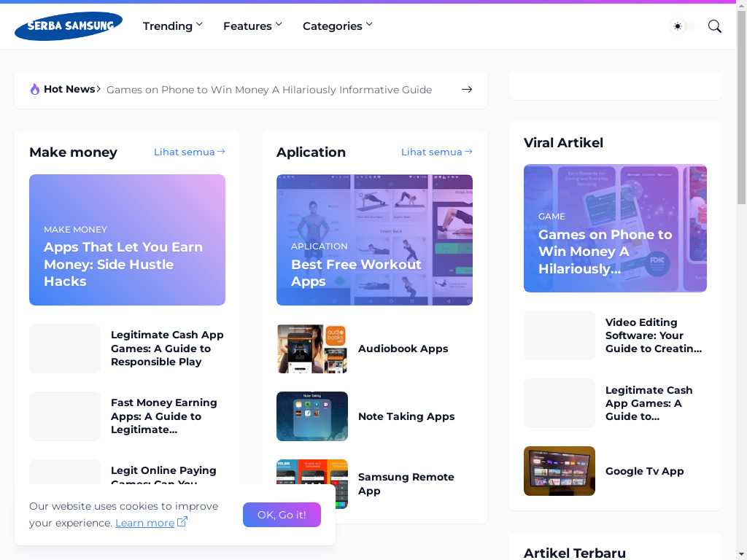747x560 pixels.
Task: Accept cookies with OK, Got it!
Action: (x=282, y=515)
